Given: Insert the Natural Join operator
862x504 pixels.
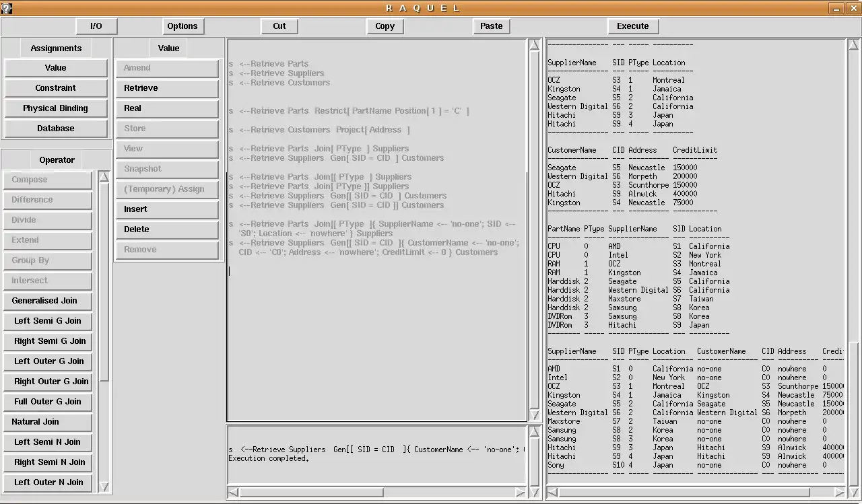Looking at the screenshot, I should click(x=48, y=422).
